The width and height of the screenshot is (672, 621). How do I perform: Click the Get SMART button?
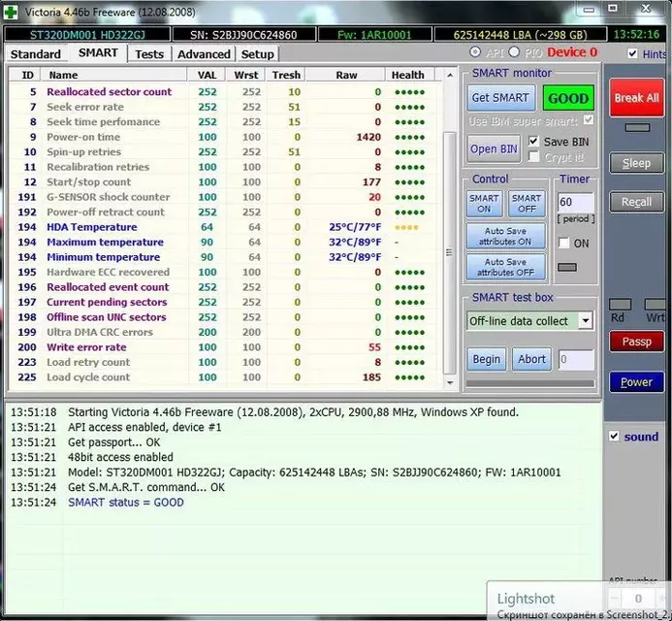coord(500,98)
